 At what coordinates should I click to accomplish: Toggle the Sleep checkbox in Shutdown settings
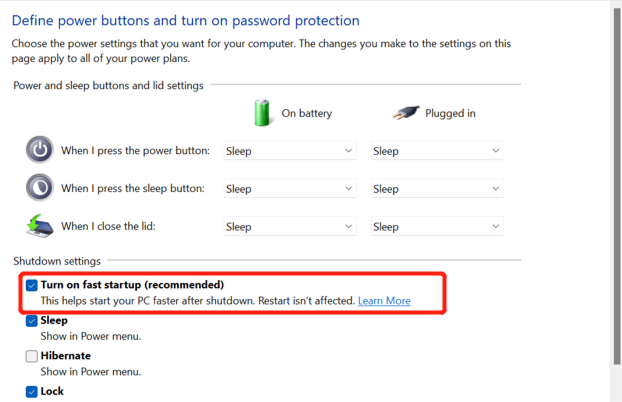point(32,321)
